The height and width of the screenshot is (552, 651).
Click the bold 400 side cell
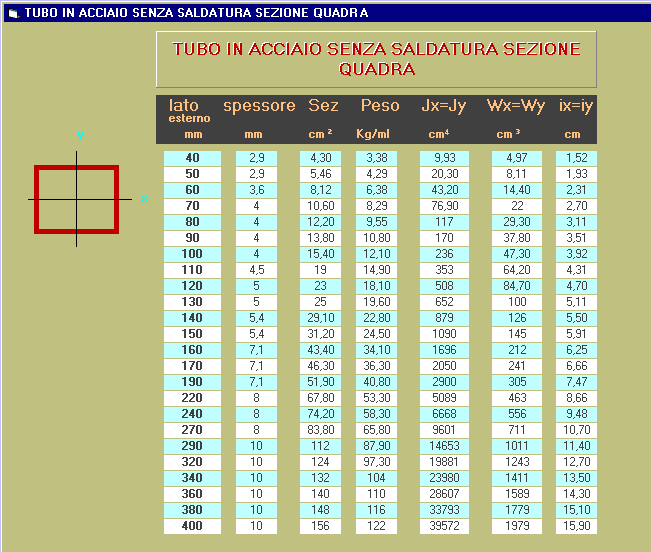tap(192, 526)
